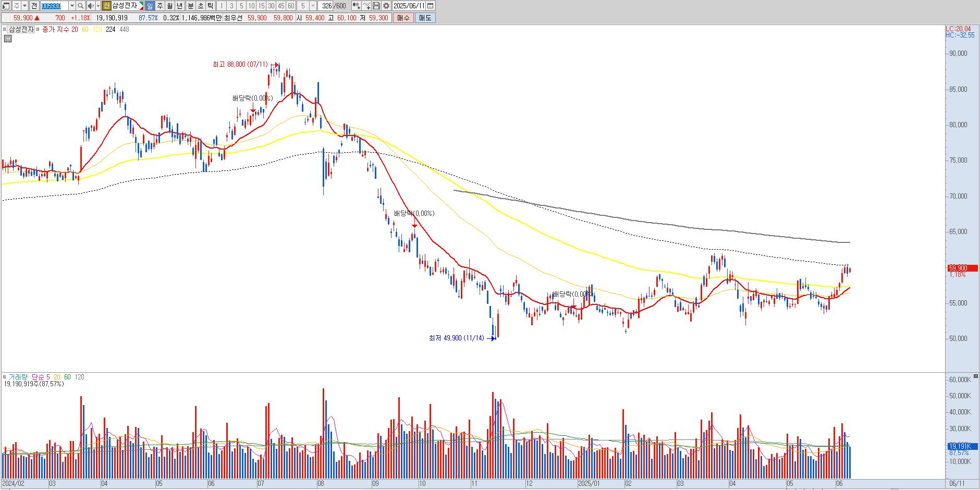Image resolution: width=980 pixels, height=490 pixels.
Task: Switch to the 분 minute chart period
Action: [x=190, y=6]
